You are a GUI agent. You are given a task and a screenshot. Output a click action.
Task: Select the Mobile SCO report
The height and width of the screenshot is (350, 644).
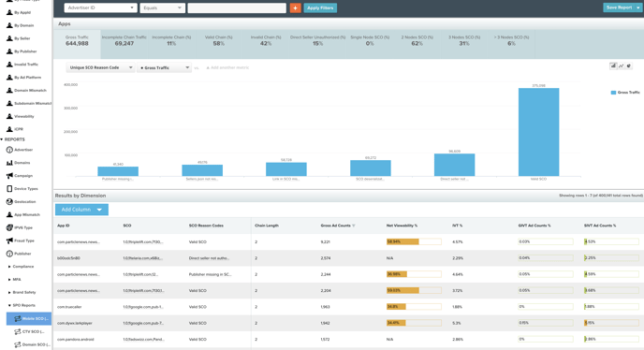coord(29,318)
